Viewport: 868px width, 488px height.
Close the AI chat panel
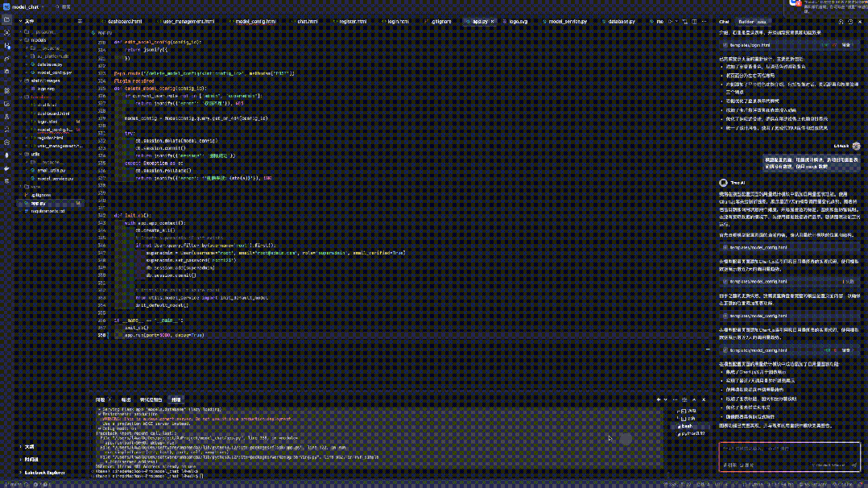pyautogui.click(x=860, y=22)
